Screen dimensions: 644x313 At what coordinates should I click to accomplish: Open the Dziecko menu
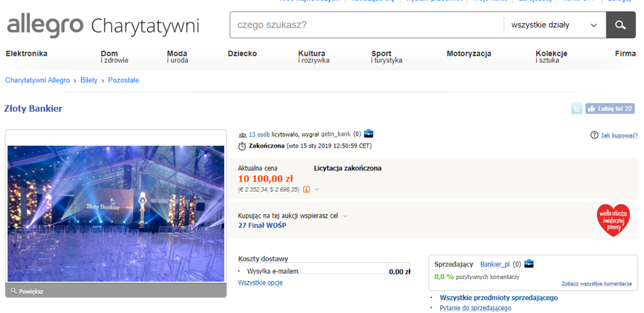[x=243, y=54]
